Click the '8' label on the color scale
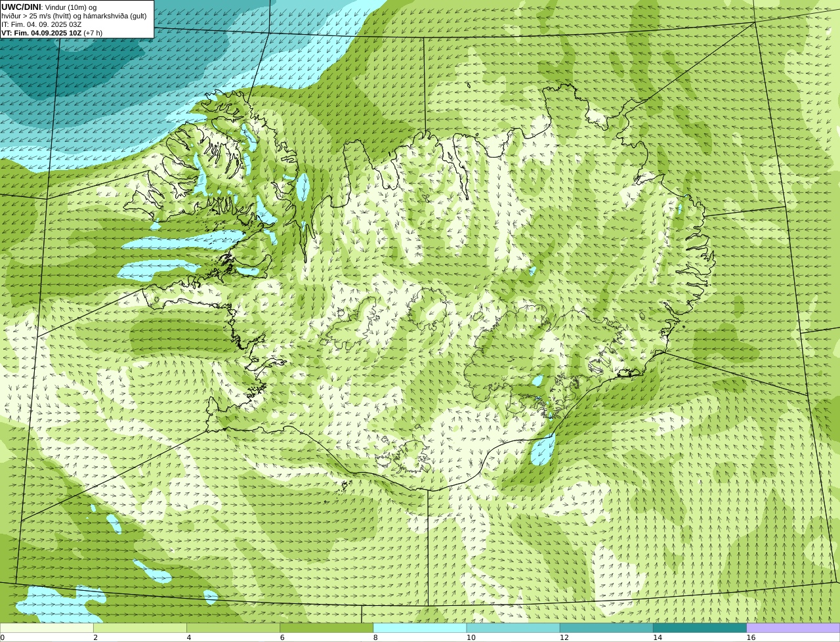The width and height of the screenshot is (840, 642). click(x=375, y=637)
